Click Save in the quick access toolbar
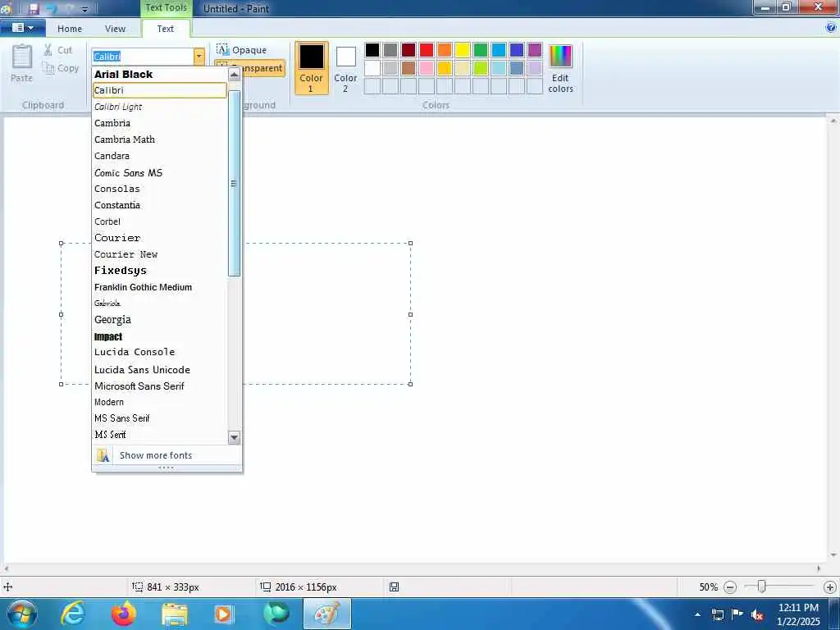 tap(33, 8)
